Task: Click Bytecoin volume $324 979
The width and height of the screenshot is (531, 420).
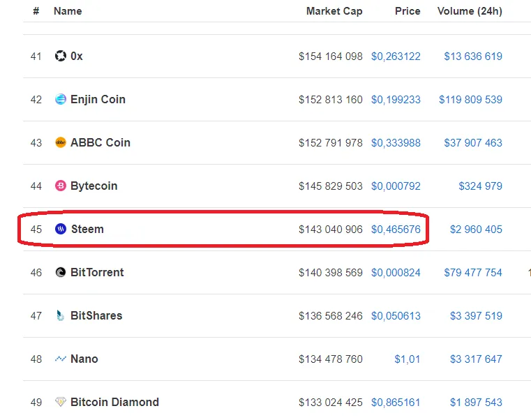Action: pyautogui.click(x=481, y=186)
